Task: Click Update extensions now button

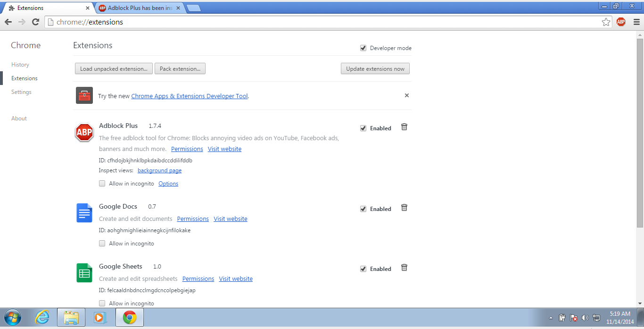Action: pyautogui.click(x=375, y=69)
